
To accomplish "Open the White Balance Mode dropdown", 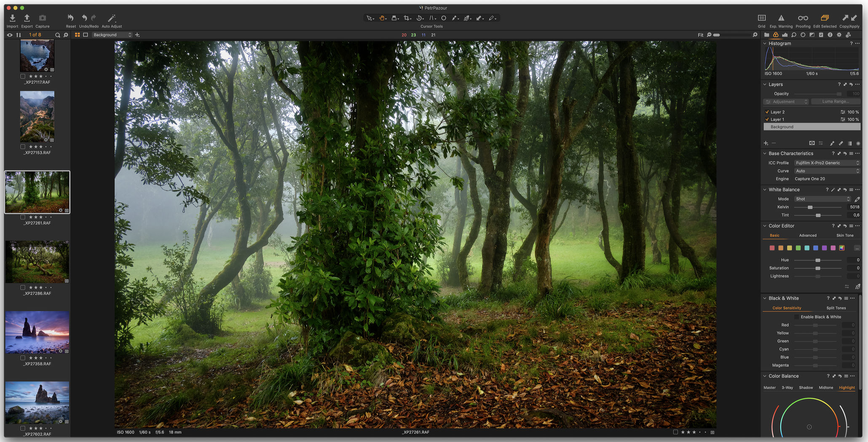I will pyautogui.click(x=822, y=199).
